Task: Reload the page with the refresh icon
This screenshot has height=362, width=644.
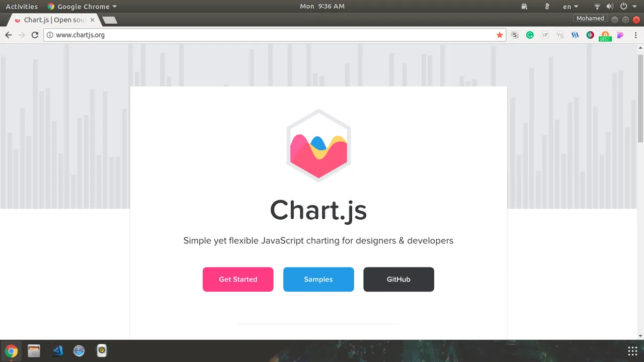Action: tap(35, 35)
